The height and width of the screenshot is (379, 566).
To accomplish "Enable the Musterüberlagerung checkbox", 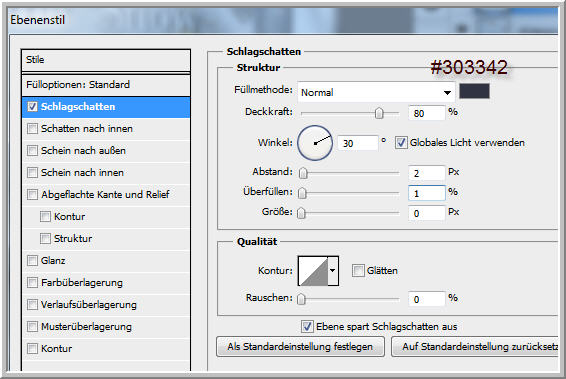I will click(x=32, y=327).
